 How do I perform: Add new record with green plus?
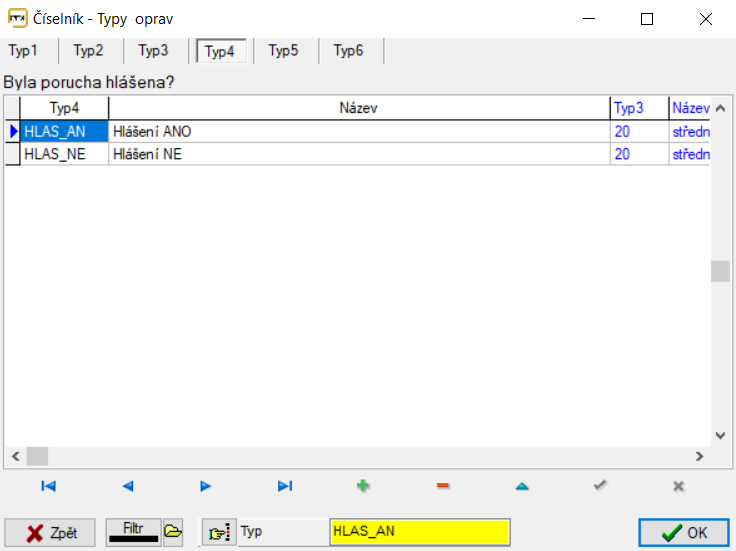click(x=363, y=486)
